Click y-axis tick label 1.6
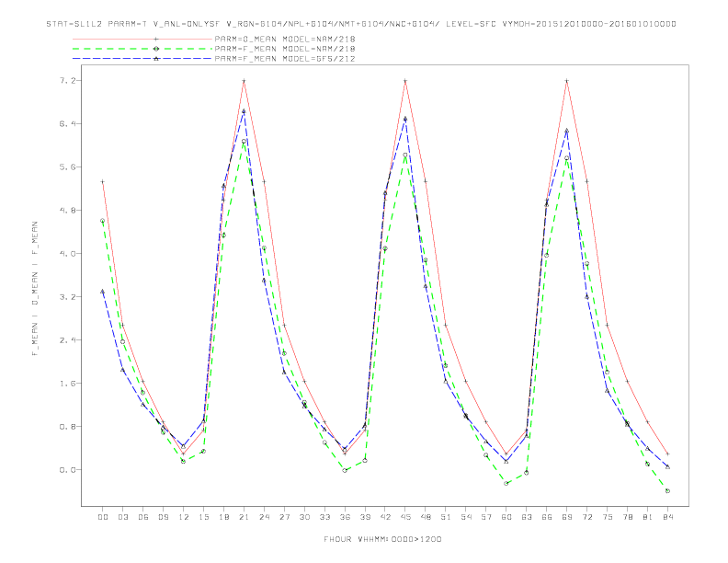Screen dimensions: 728x563 coord(67,384)
